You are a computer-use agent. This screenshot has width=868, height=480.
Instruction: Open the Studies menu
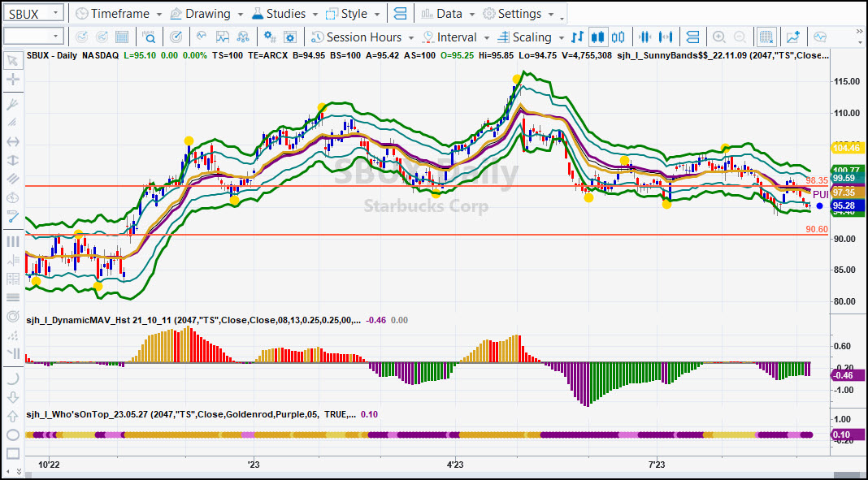(x=285, y=14)
